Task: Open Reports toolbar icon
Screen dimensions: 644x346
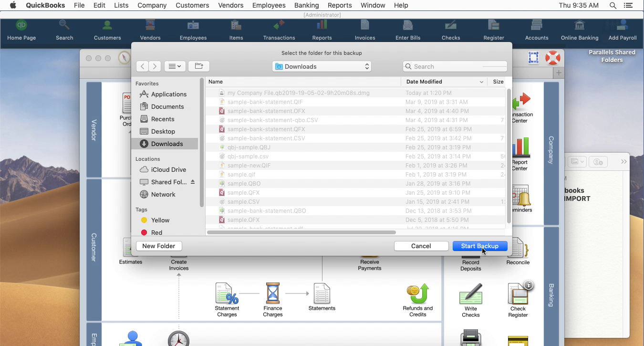Action: click(322, 30)
